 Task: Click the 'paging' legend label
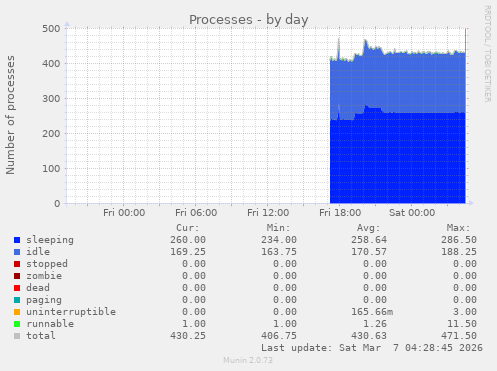point(44,300)
